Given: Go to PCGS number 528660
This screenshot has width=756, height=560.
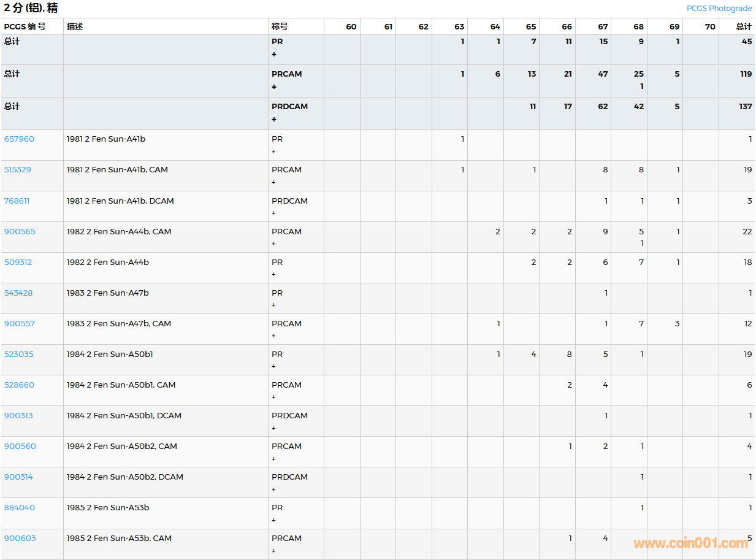Looking at the screenshot, I should [x=19, y=385].
